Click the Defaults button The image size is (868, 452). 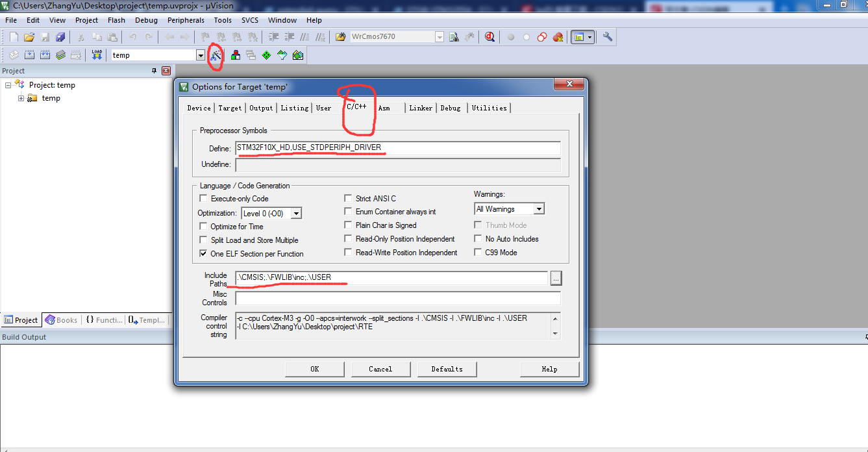click(447, 369)
